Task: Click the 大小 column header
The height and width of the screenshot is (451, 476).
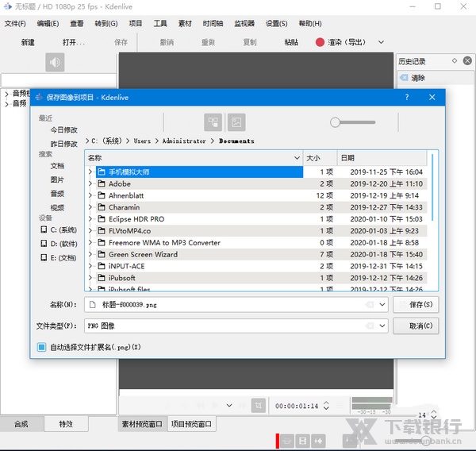Action: (x=320, y=158)
